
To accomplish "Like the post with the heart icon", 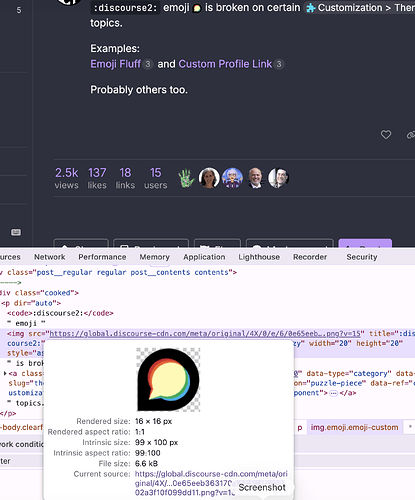I will (x=386, y=135).
